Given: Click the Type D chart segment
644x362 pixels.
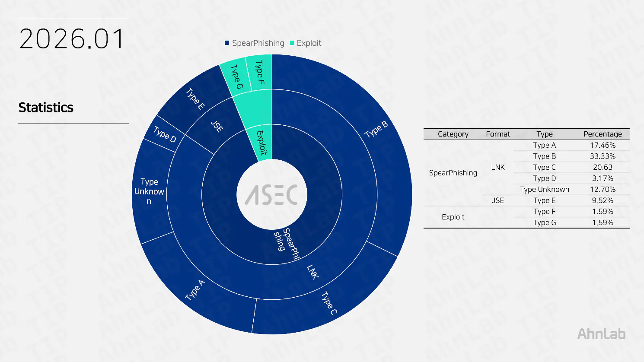Looking at the screenshot, I should pyautogui.click(x=165, y=134).
